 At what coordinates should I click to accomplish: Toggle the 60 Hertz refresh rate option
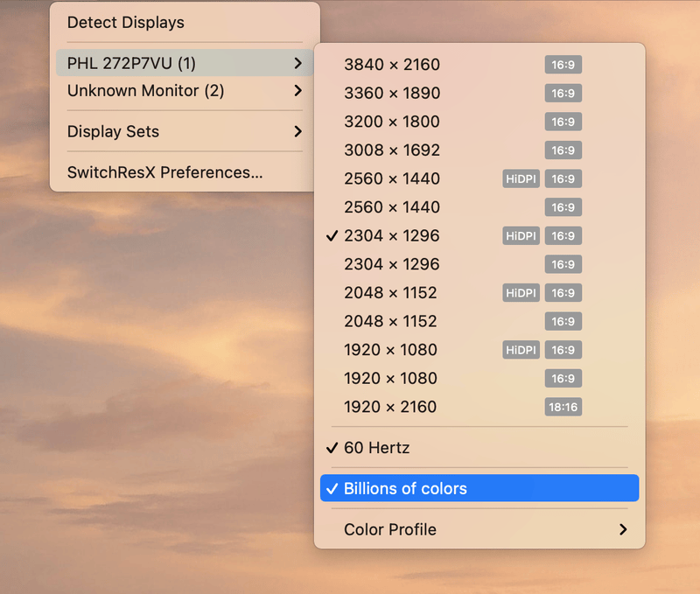[377, 448]
